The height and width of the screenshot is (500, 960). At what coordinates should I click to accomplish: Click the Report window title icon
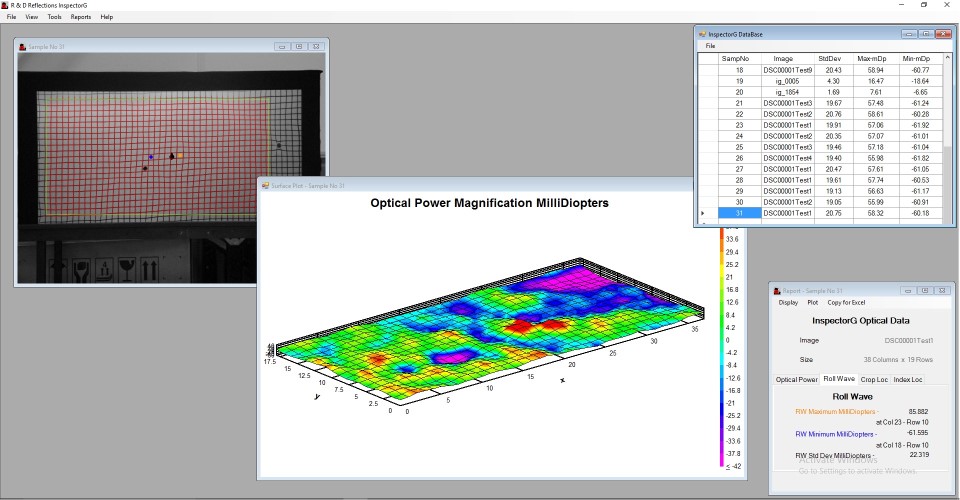click(x=776, y=291)
